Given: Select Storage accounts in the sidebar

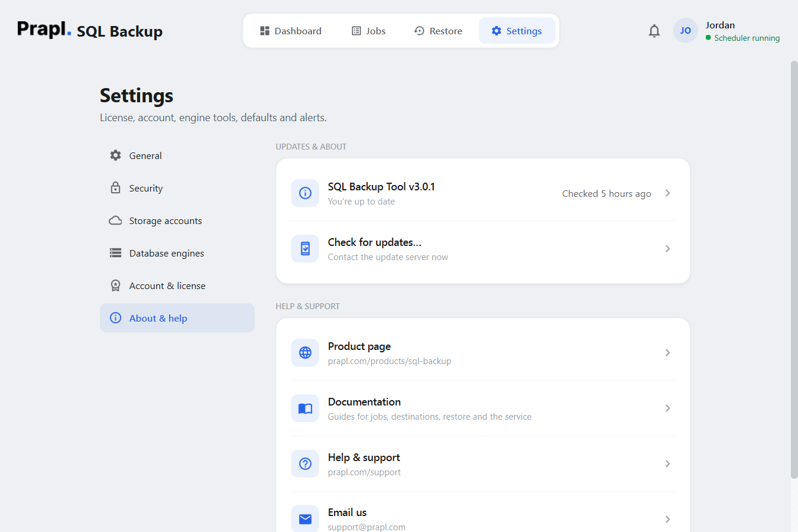Looking at the screenshot, I should [x=177, y=220].
